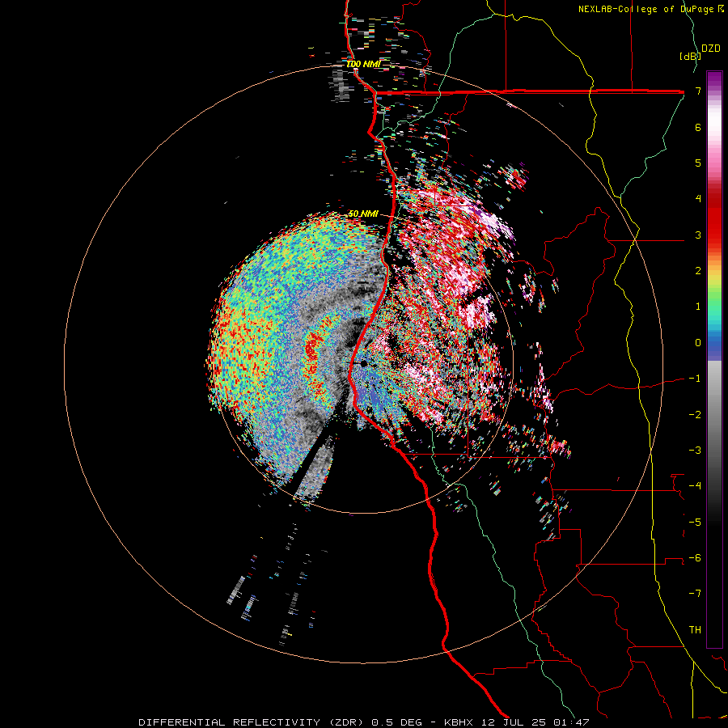Click the 5 value on the color scale
This screenshot has height=728, width=728.
click(698, 163)
